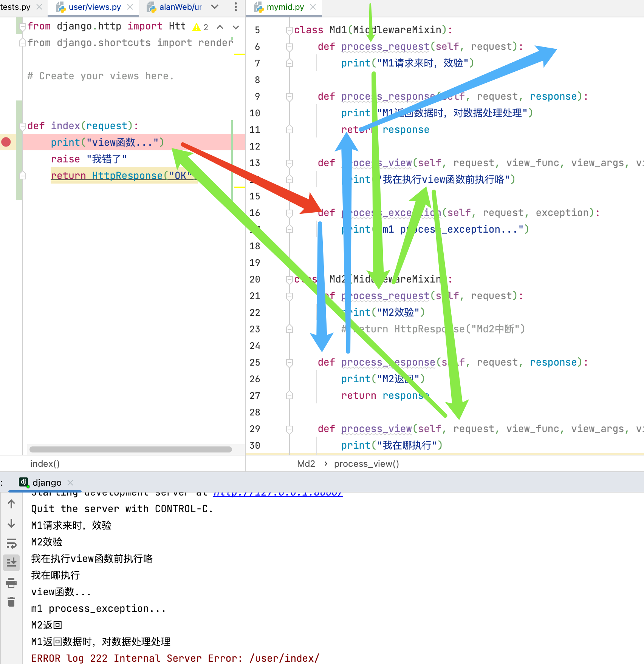
Task: Click the process_view() breadcrumb
Action: (x=367, y=463)
